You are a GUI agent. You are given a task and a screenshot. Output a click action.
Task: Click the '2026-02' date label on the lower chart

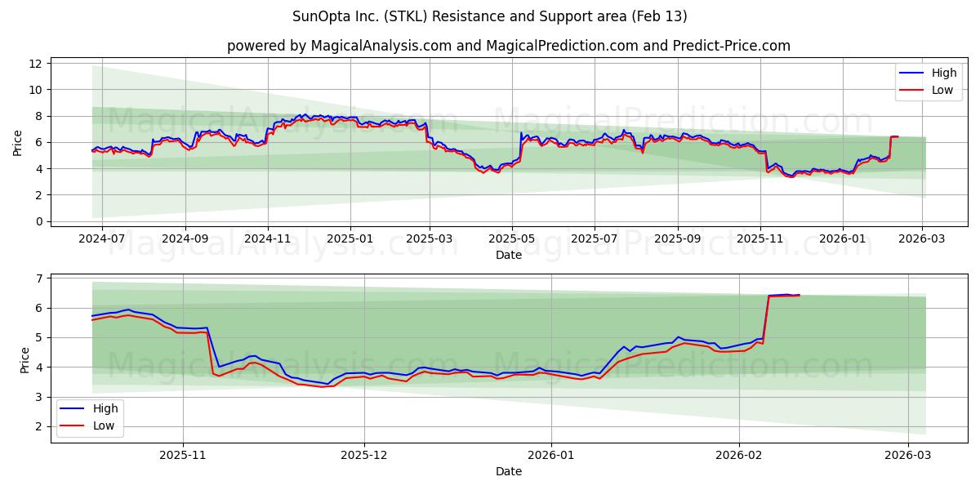(x=738, y=456)
